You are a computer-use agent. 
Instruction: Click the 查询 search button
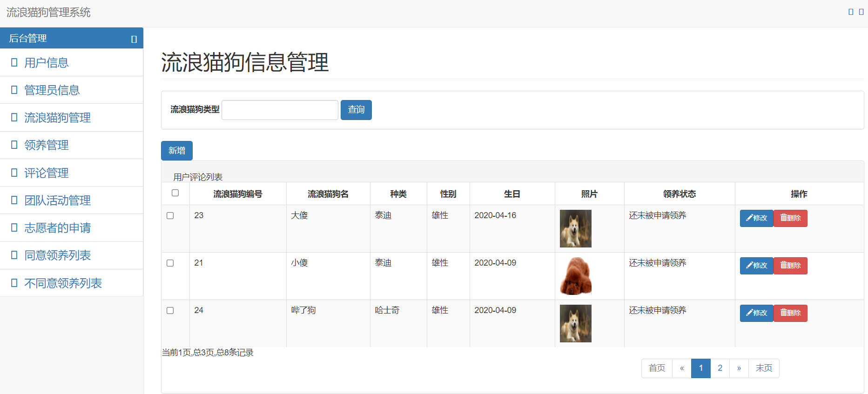coord(356,110)
